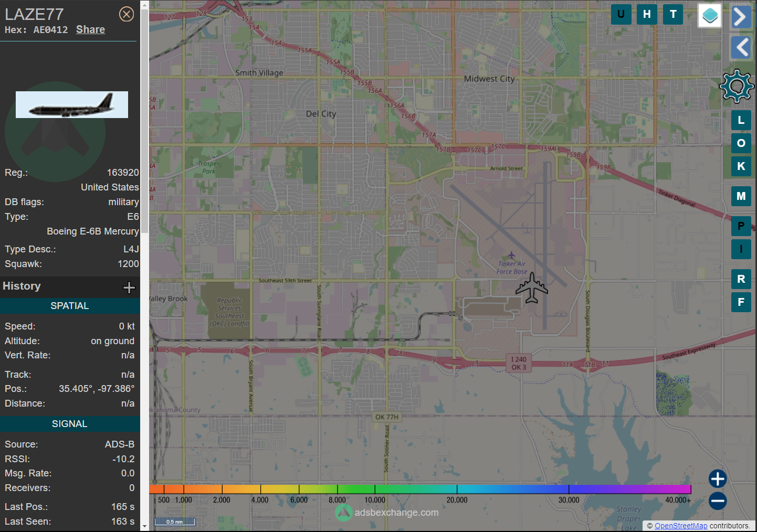The image size is (757, 532).
Task: Click the L4J type description value
Action: click(131, 249)
